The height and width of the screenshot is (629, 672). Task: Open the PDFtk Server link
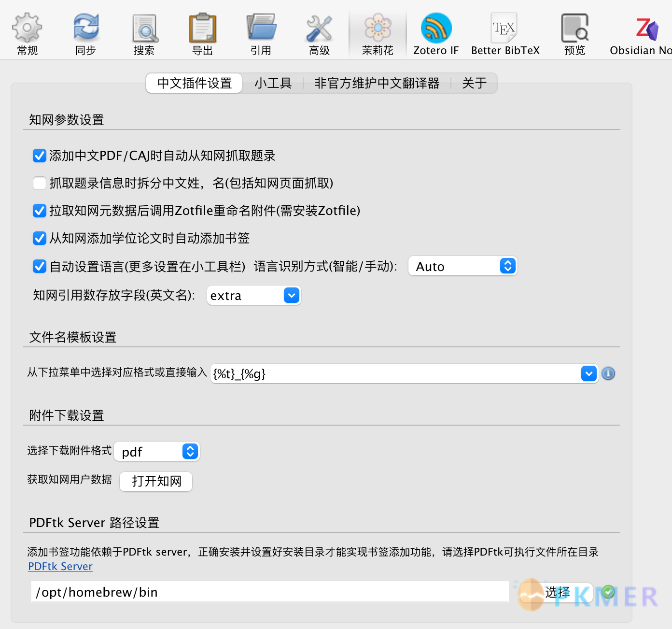(60, 566)
